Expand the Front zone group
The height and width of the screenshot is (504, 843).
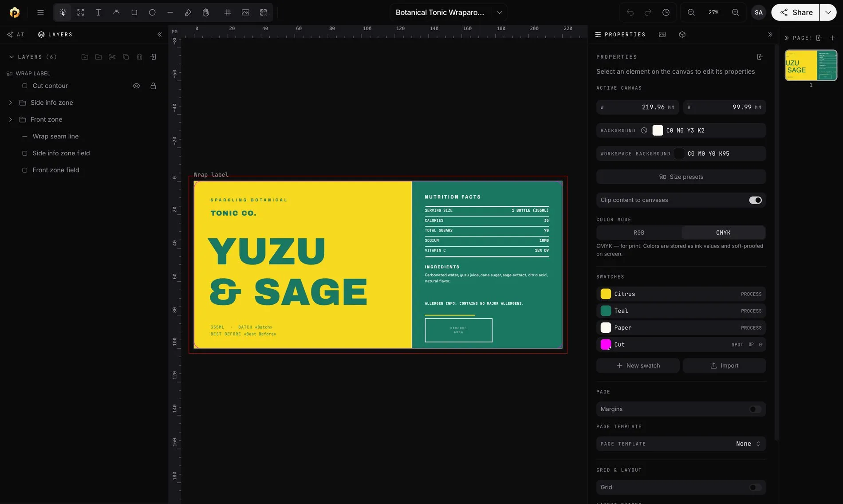[x=11, y=120]
